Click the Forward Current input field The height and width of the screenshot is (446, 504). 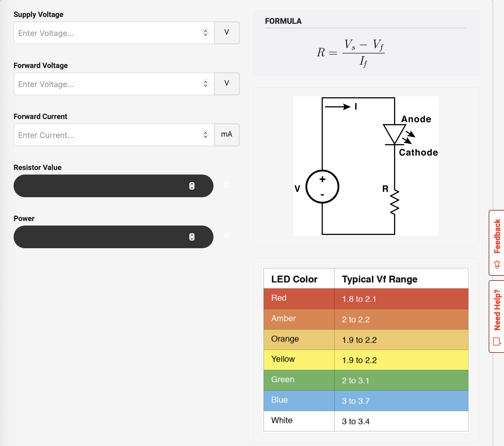tap(114, 135)
